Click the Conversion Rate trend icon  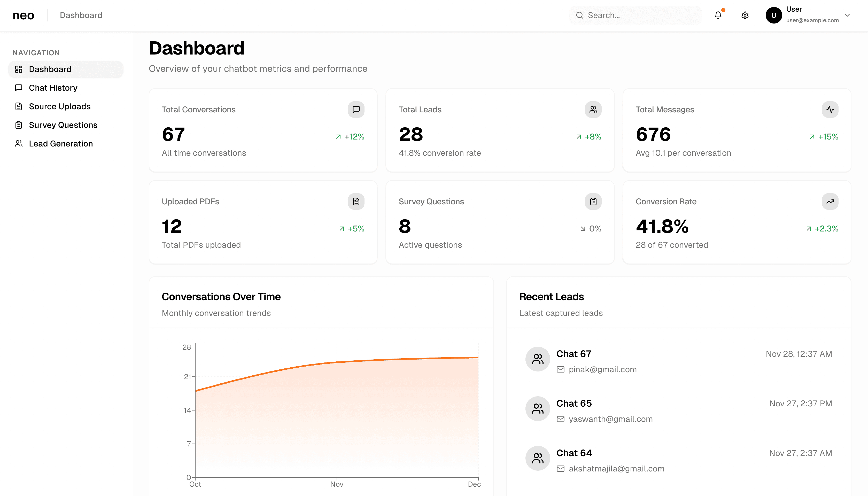pyautogui.click(x=830, y=201)
